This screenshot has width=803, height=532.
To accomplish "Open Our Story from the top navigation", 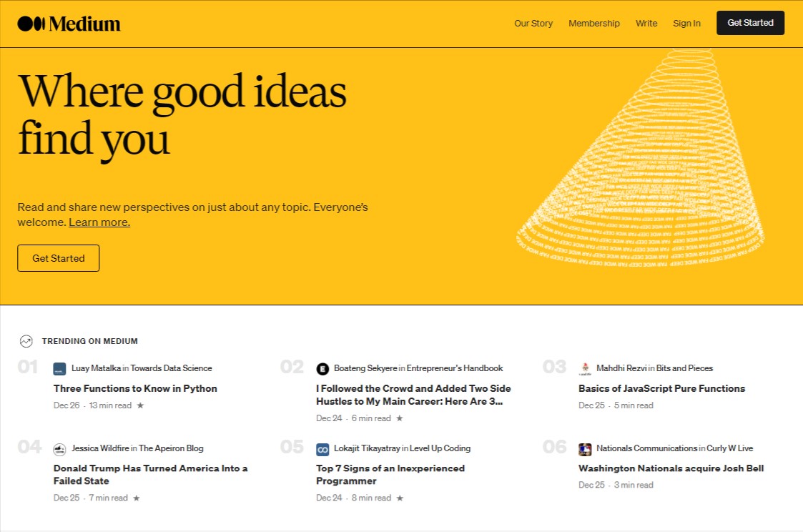I will pyautogui.click(x=533, y=24).
